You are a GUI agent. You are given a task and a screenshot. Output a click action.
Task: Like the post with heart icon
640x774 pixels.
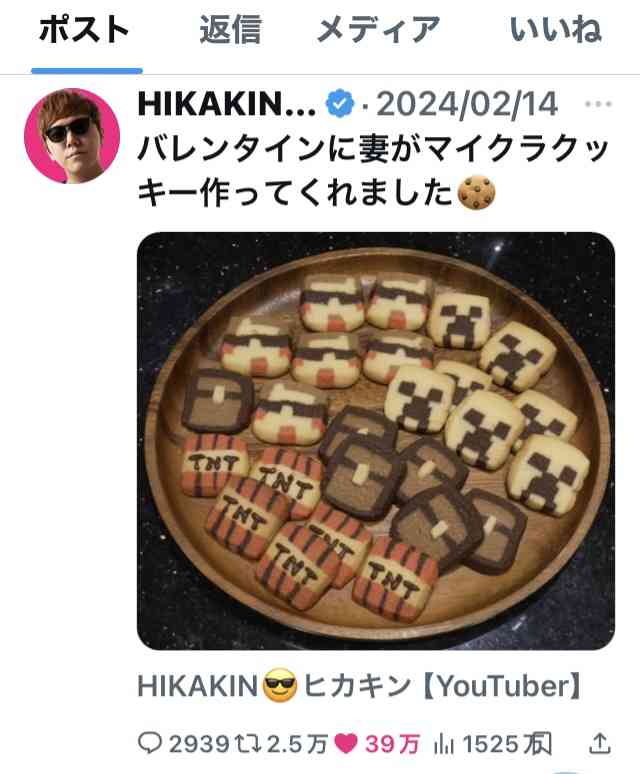click(x=345, y=743)
